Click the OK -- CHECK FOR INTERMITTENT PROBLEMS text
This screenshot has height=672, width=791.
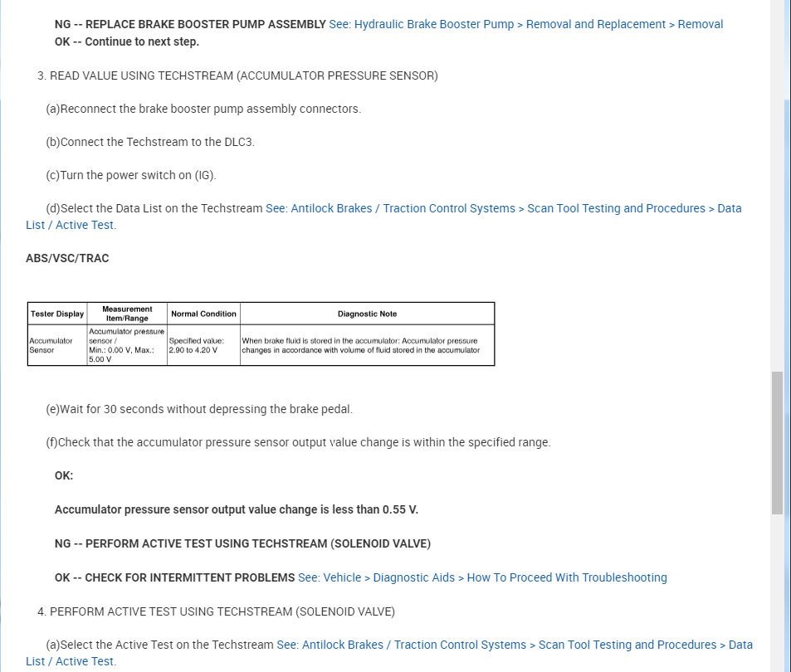pos(174,577)
